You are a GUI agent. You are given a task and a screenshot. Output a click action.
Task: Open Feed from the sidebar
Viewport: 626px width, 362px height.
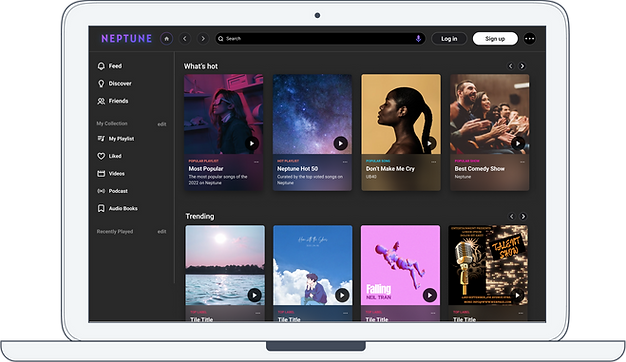coord(110,66)
